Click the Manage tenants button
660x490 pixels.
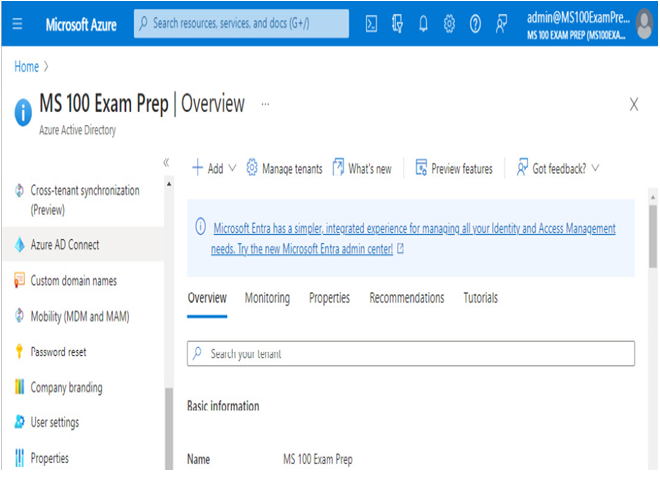tap(285, 168)
